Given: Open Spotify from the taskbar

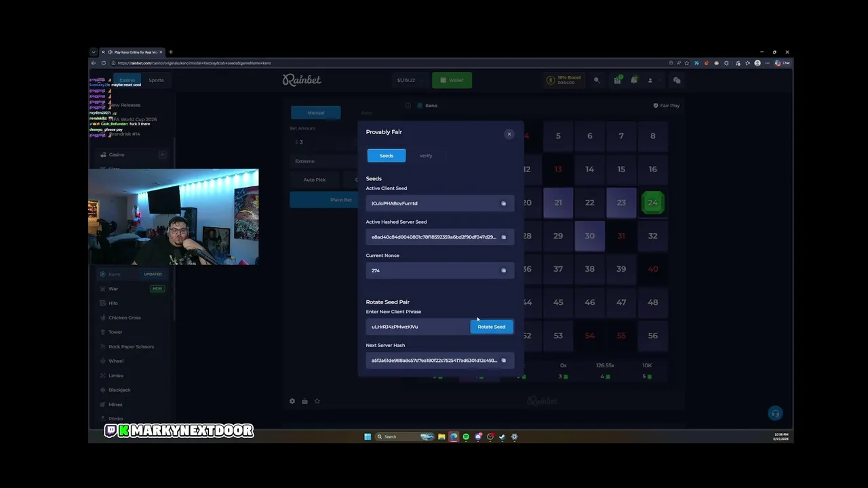Looking at the screenshot, I should [466, 436].
